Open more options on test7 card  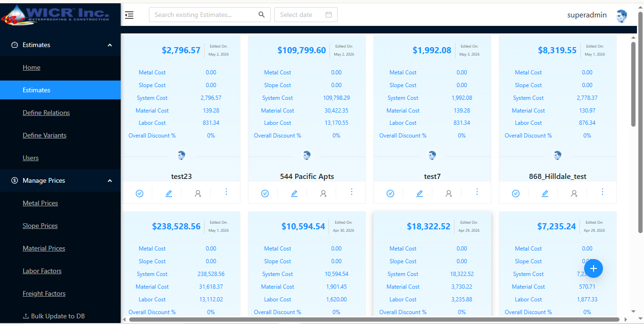pyautogui.click(x=477, y=192)
